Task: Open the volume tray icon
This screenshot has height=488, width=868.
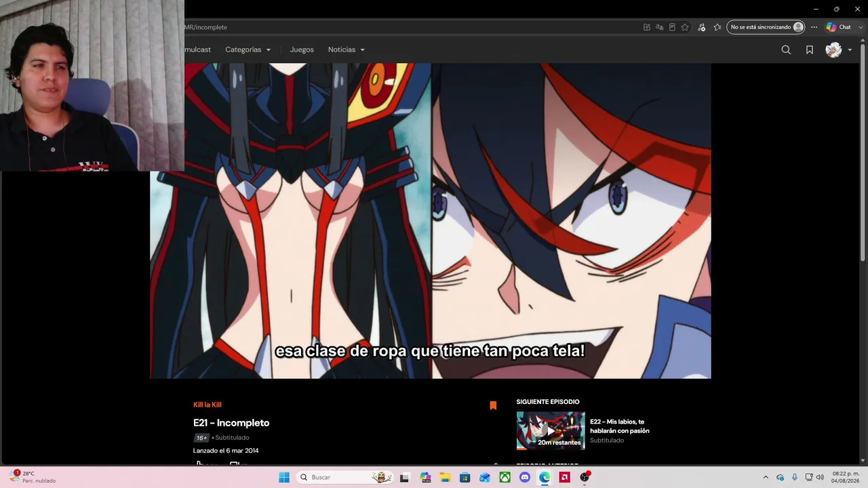Action: coord(820,477)
